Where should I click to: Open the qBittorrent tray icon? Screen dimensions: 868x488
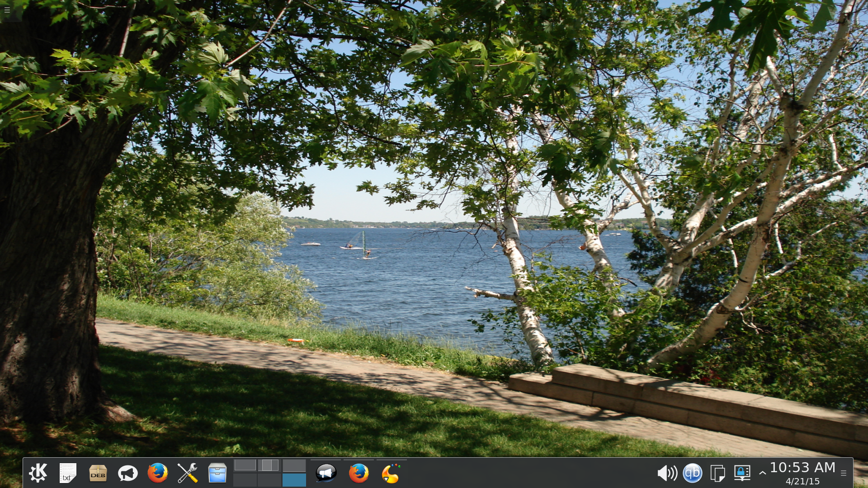coord(692,473)
